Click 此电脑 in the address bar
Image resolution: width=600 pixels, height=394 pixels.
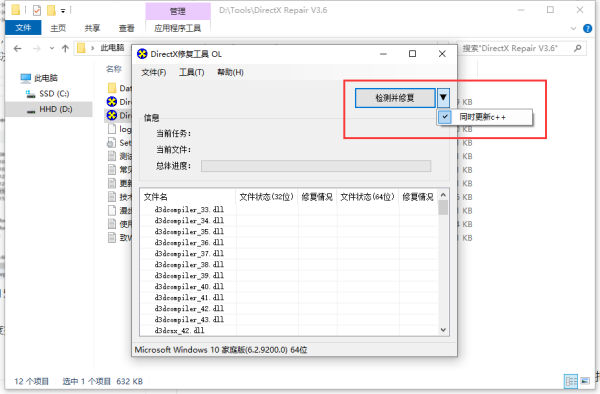[x=112, y=48]
